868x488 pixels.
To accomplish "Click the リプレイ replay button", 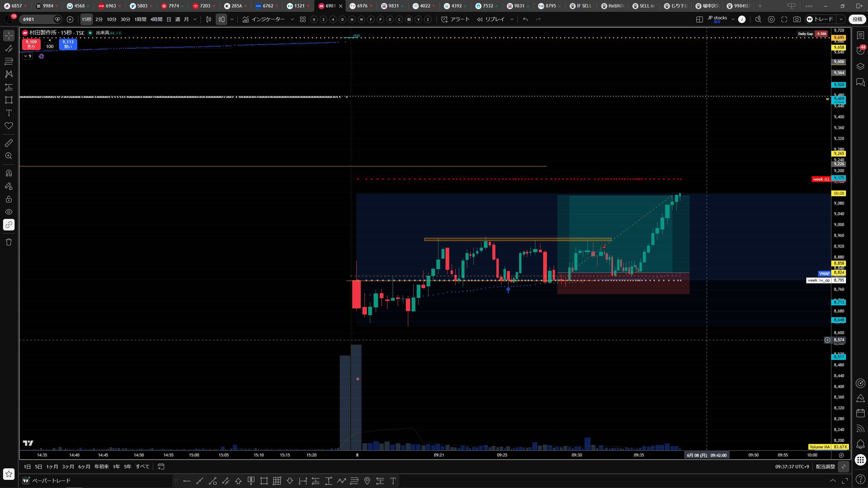I will coord(491,19).
